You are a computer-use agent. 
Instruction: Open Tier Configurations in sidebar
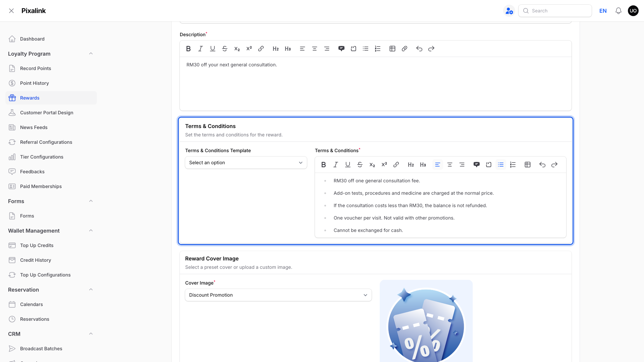pos(51,157)
